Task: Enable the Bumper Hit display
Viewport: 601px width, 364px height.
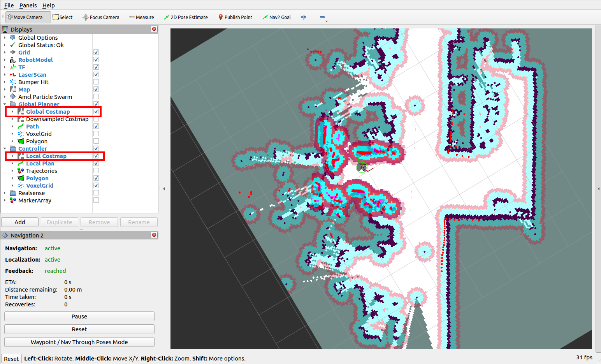Action: 96,82
